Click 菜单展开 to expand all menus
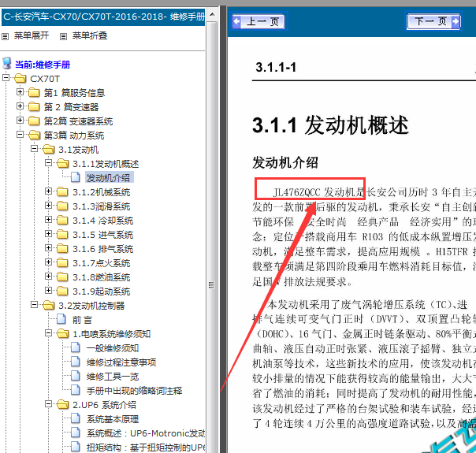This screenshot has height=453, width=476. point(32,35)
